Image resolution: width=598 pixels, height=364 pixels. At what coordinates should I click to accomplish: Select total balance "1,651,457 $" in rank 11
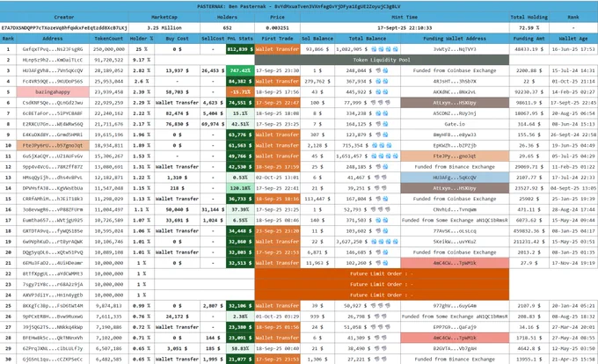click(x=352, y=156)
